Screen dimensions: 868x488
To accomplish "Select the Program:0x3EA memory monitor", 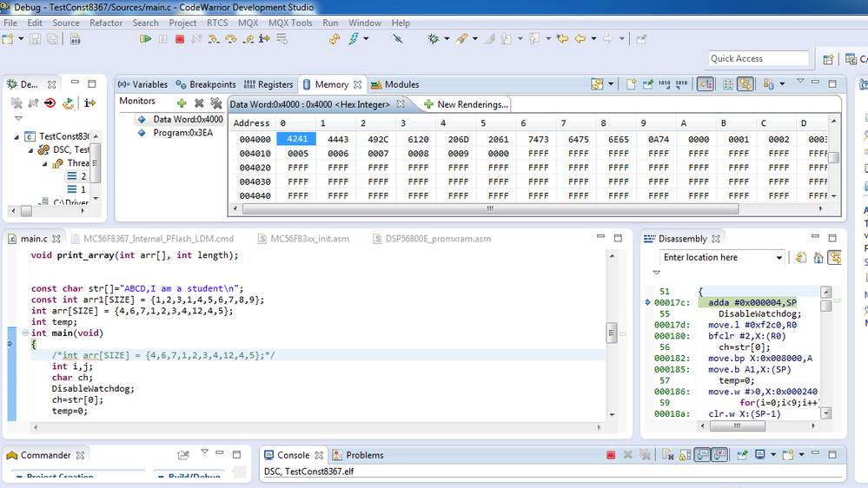I will pyautogui.click(x=182, y=133).
